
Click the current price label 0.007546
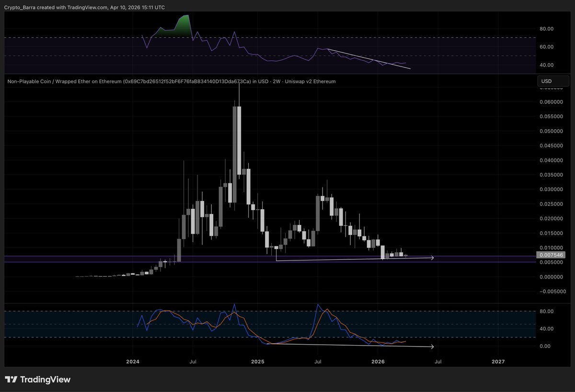tap(551, 255)
